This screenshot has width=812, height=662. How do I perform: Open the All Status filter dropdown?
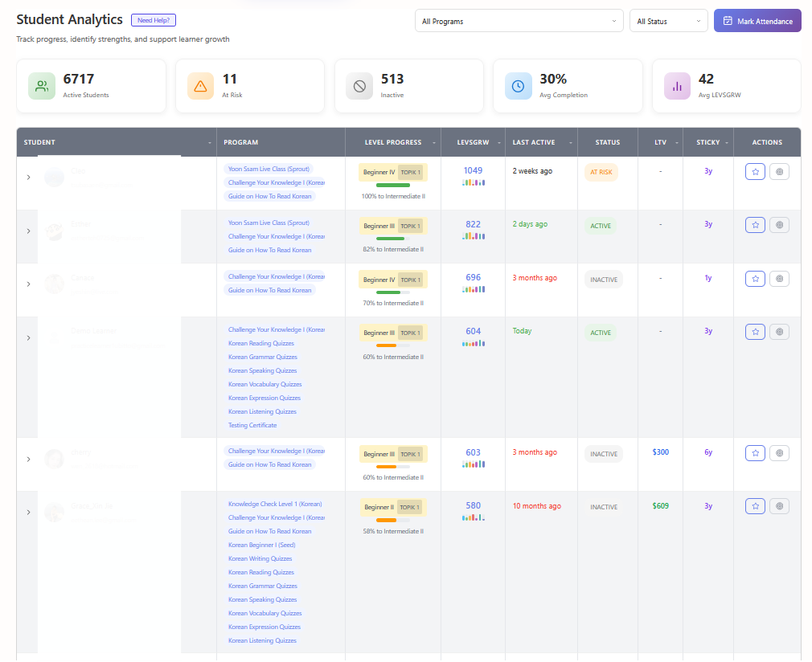click(x=668, y=21)
